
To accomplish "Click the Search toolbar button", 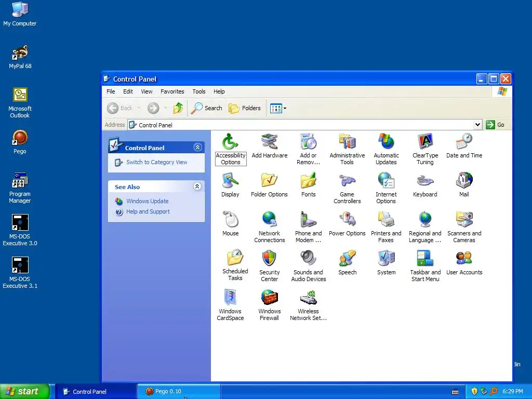I will coord(206,108).
